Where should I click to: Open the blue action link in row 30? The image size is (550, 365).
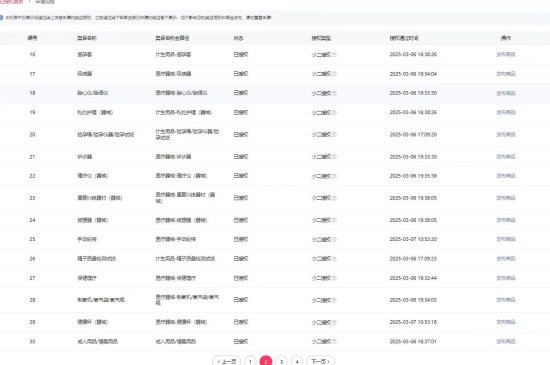[x=506, y=341]
